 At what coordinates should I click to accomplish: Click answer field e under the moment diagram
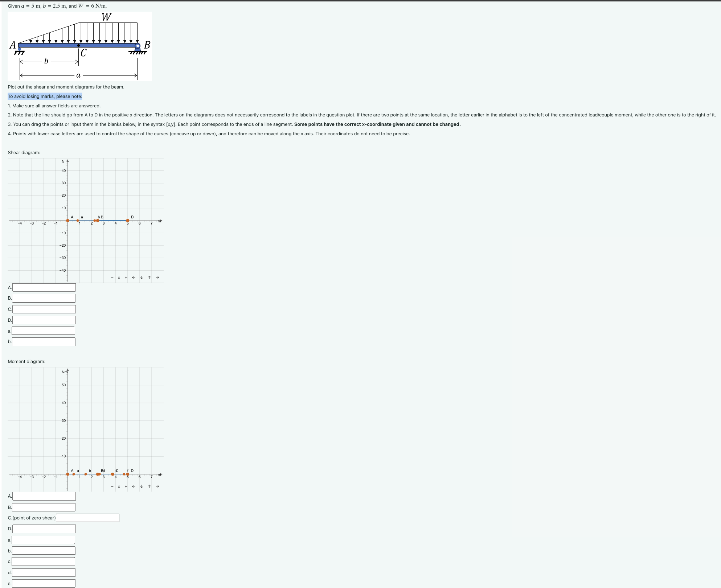44,583
